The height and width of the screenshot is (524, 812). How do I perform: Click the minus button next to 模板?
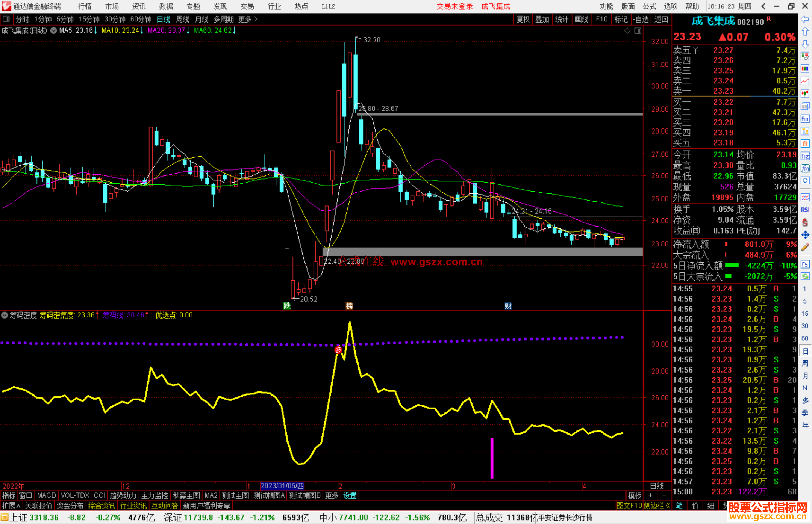coord(664,495)
